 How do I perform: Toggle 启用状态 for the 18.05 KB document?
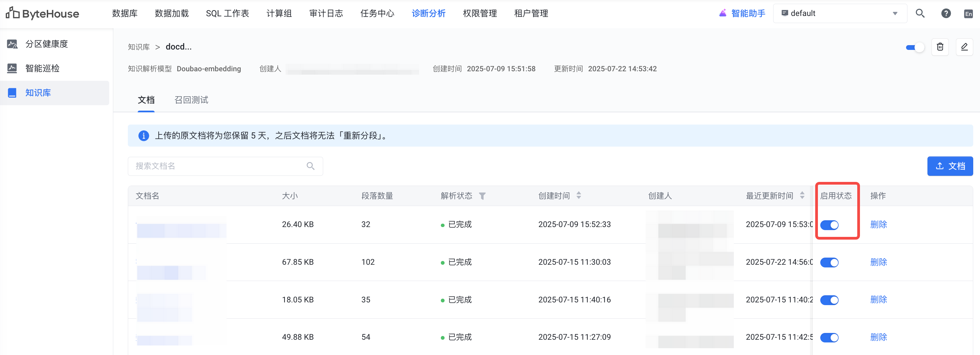click(829, 300)
